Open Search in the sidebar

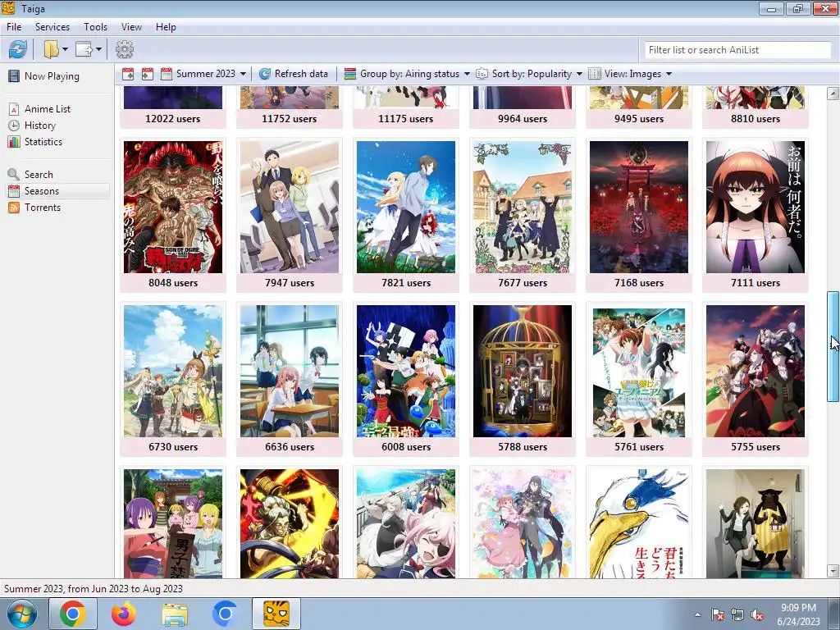[x=39, y=175]
